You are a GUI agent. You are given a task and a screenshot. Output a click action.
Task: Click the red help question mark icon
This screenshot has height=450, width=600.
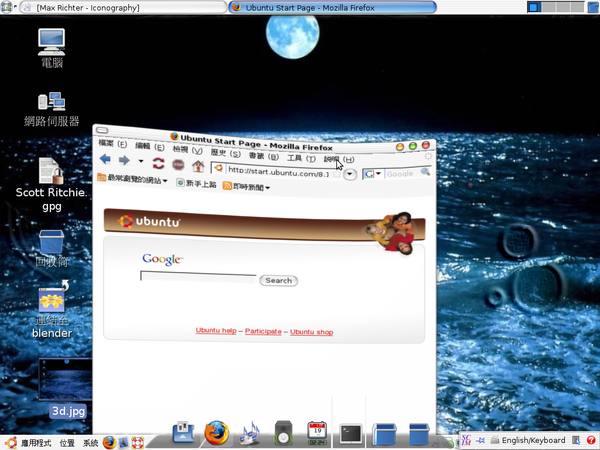point(591,440)
